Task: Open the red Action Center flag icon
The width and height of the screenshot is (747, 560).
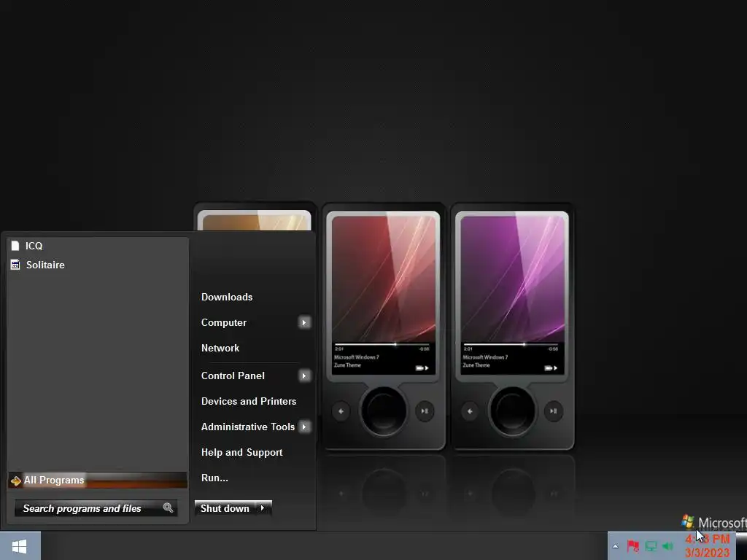Action: click(x=632, y=545)
